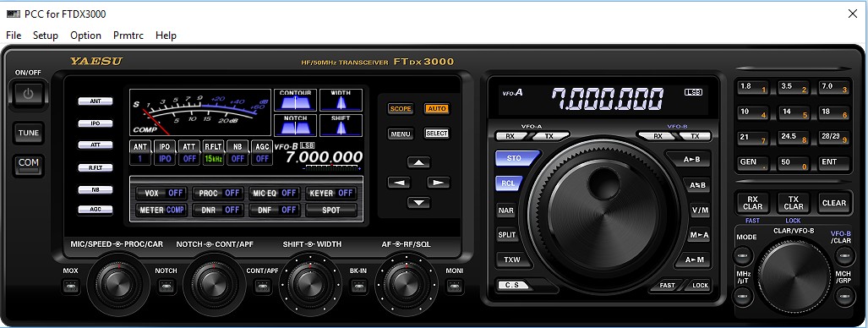Toggle the VOX setting off/on
Screen dimensions: 868x328
[x=161, y=194]
